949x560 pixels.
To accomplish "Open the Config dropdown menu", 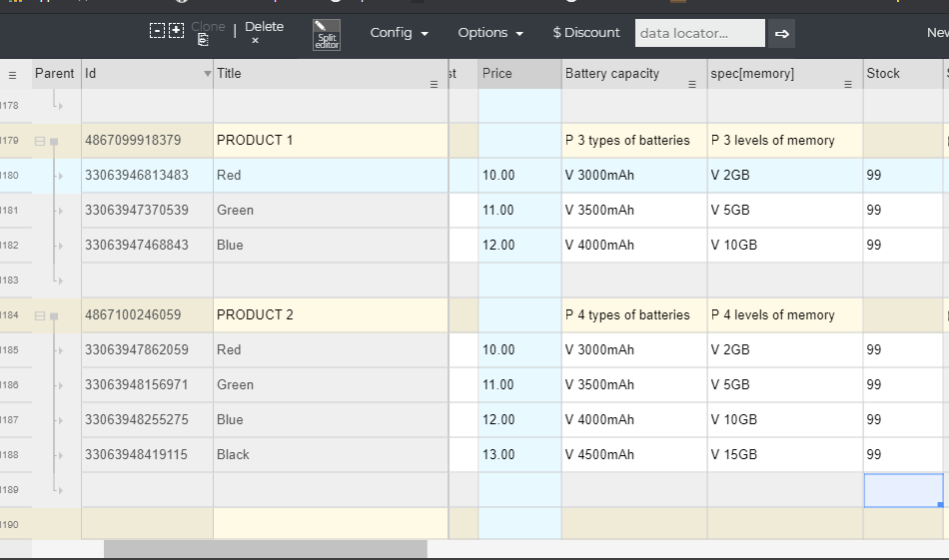I will click(399, 33).
